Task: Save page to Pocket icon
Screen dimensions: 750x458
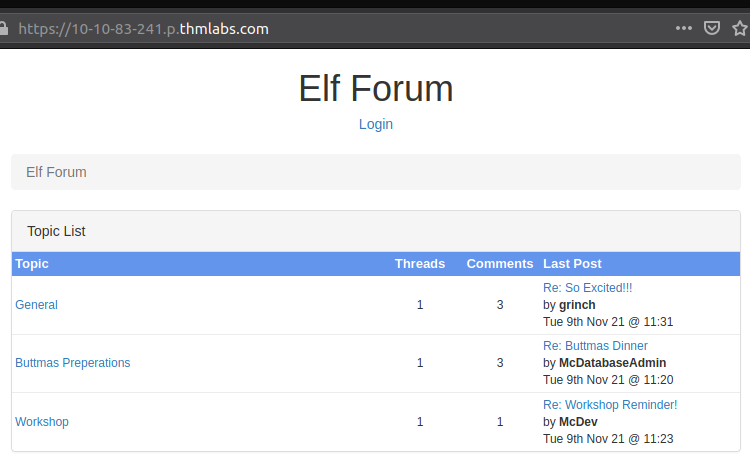Action: [x=712, y=28]
